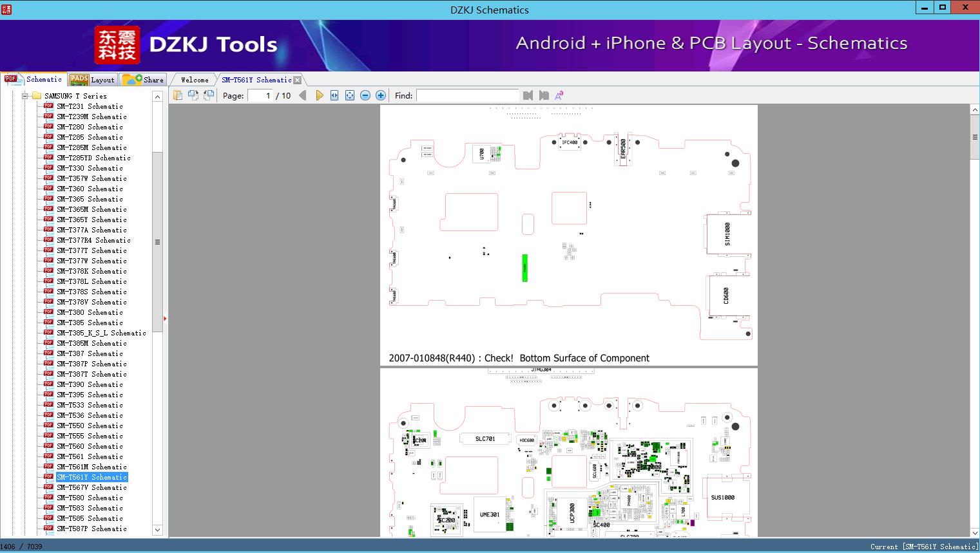Click the PDF icon beside SM-T231 Schematic
This screenshot has width=980, height=553.
coord(48,106)
